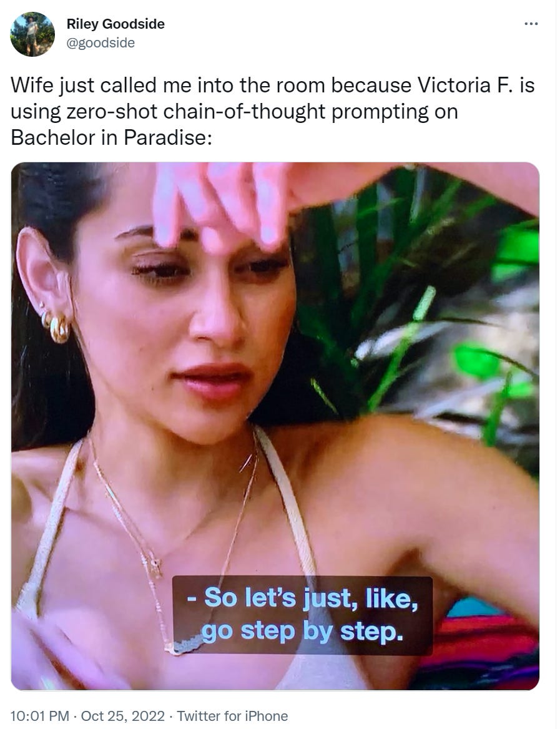This screenshot has width=560, height=729.
Task: Open the Twitter for iPhone source link
Action: click(x=232, y=716)
